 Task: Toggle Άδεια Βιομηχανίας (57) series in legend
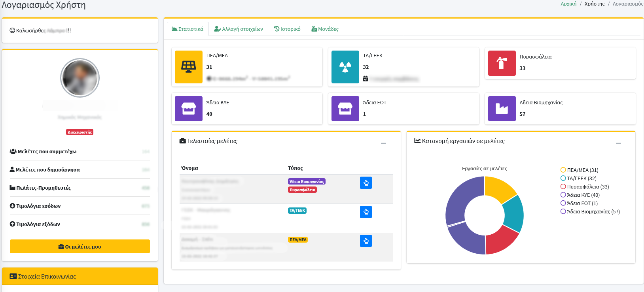pos(590,211)
